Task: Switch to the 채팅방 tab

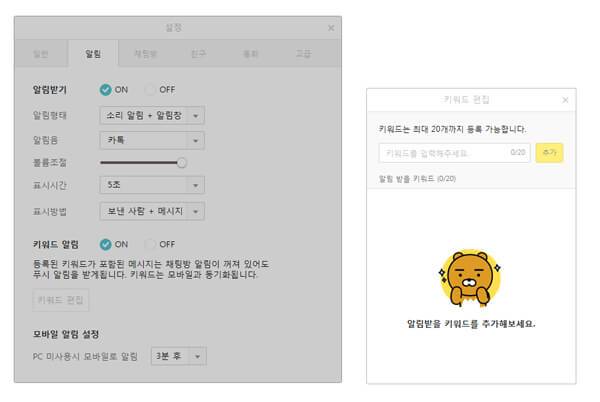Action: tap(145, 54)
